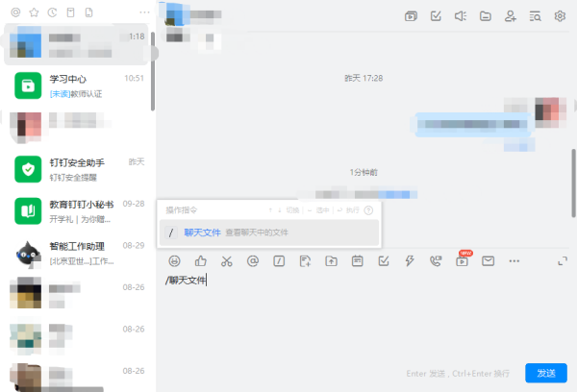
Task: Click the help question mark in command popup
Action: 368,210
